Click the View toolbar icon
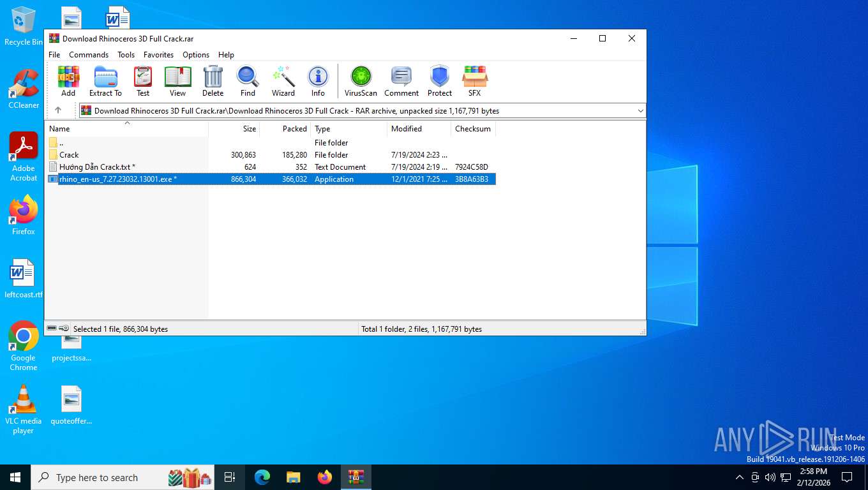This screenshot has height=490, width=868. (177, 81)
